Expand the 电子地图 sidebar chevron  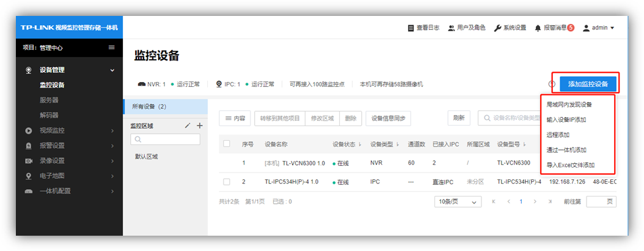pyautogui.click(x=112, y=176)
